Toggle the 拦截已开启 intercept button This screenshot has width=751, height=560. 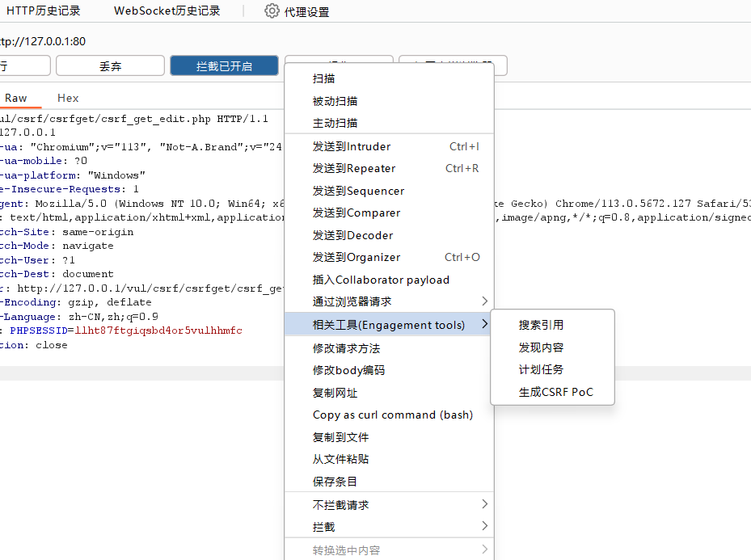point(224,66)
